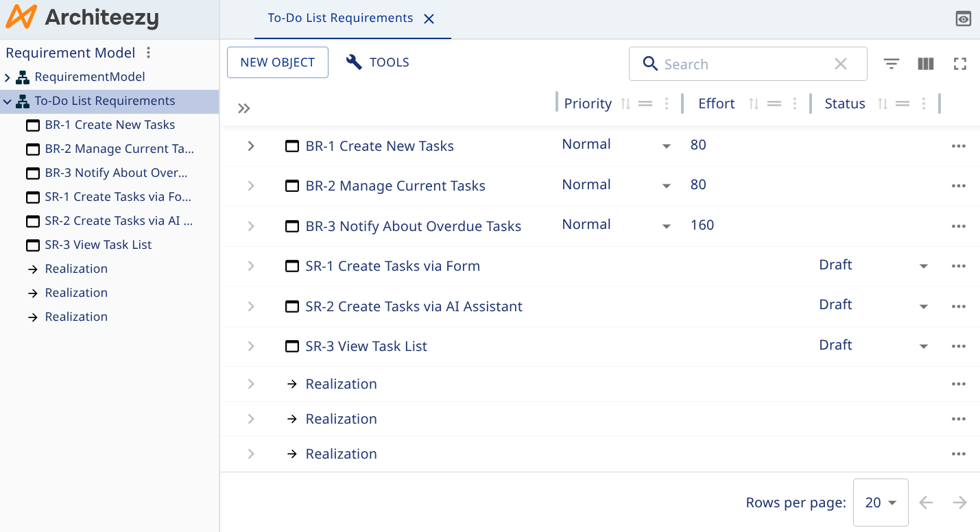Open the Status dropdown for SR-1 Create Tasks
The height and width of the screenshot is (532, 980).
(923, 266)
